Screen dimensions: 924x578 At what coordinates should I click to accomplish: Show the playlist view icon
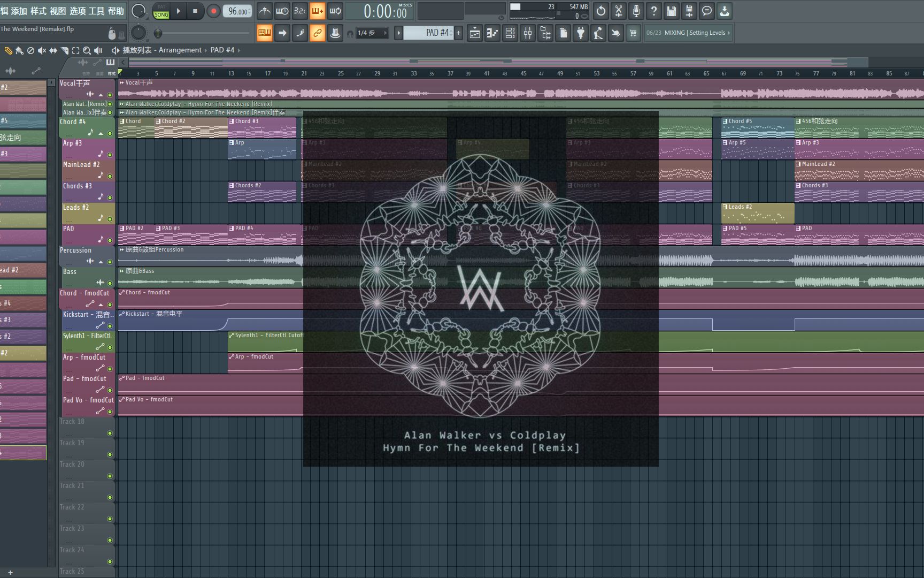[x=475, y=33]
